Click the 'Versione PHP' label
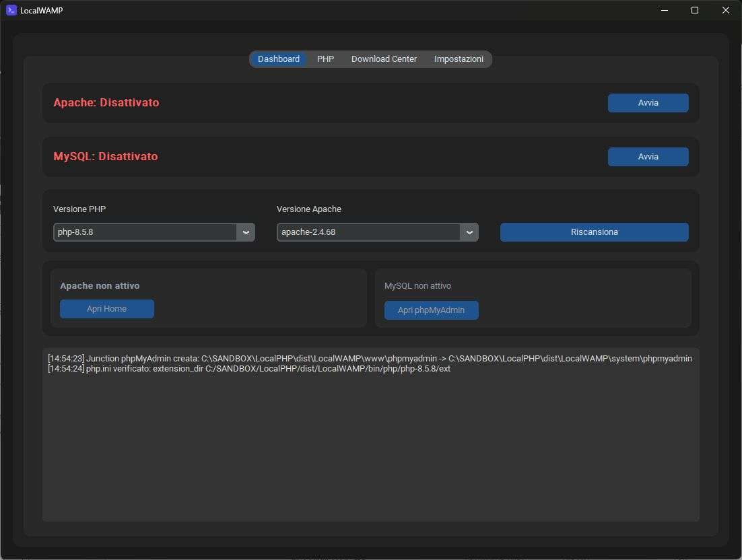Viewport: 742px width, 560px height. pyautogui.click(x=79, y=209)
